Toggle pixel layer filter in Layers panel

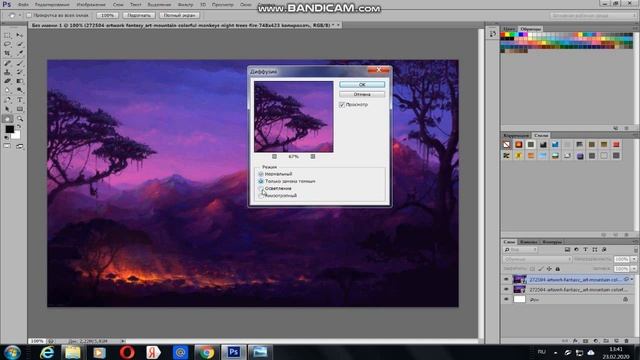click(567, 249)
